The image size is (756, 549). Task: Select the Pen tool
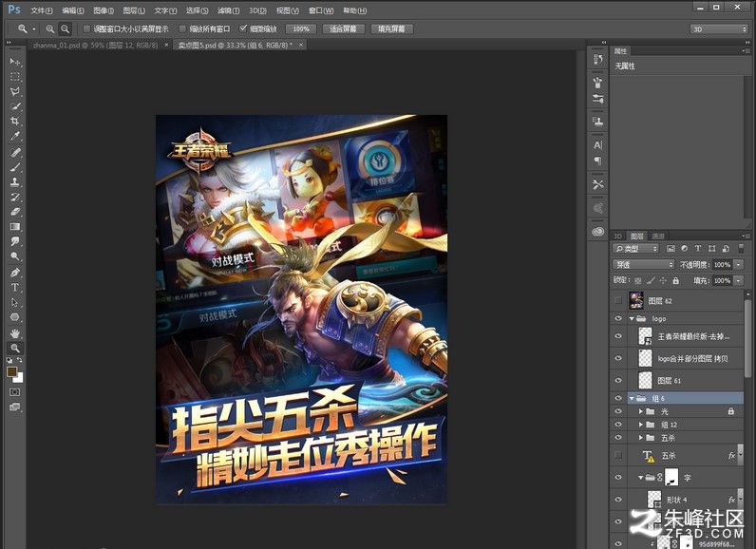15,273
